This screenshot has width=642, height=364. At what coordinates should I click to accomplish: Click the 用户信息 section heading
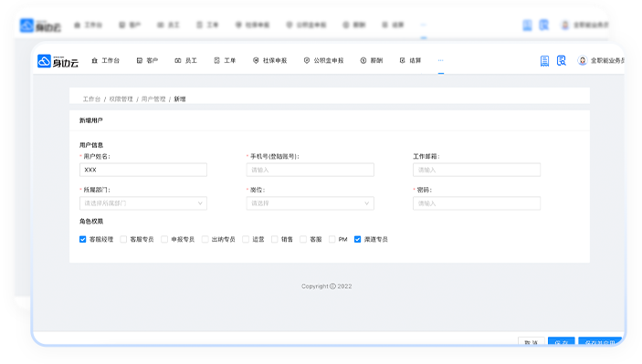tap(91, 145)
